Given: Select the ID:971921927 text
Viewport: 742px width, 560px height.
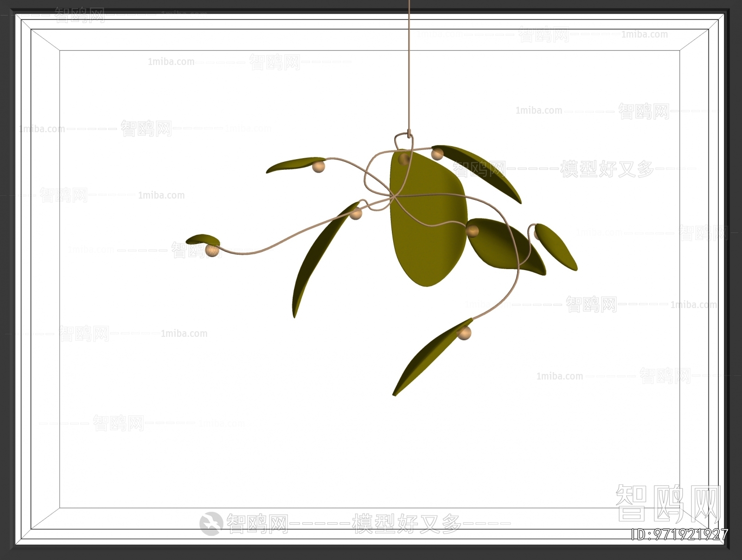Looking at the screenshot, I should tap(679, 534).
